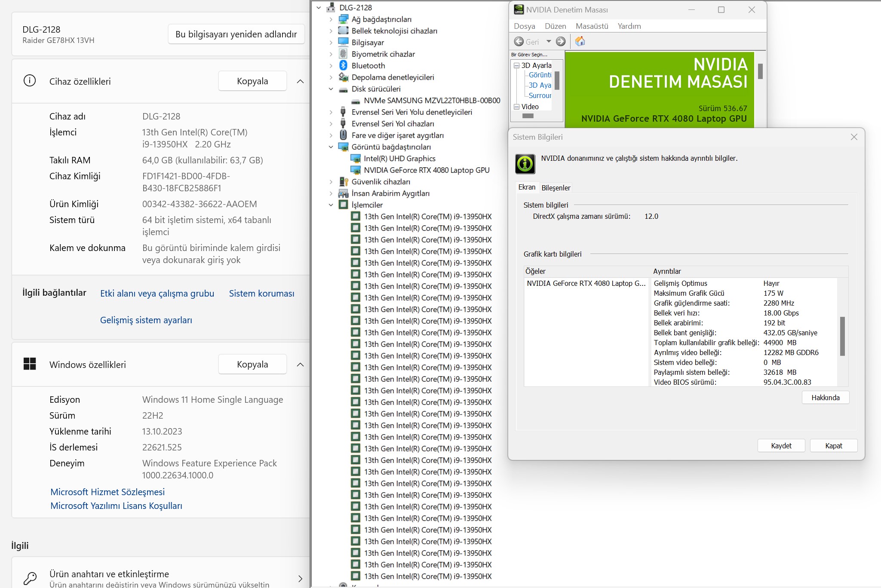Open the back history dropdown arrow

(549, 41)
